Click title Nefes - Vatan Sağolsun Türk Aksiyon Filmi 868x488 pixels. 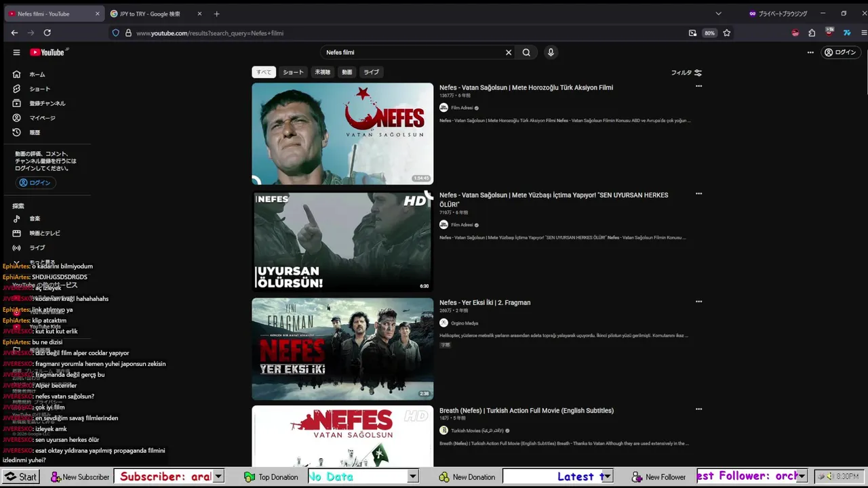pyautogui.click(x=526, y=87)
